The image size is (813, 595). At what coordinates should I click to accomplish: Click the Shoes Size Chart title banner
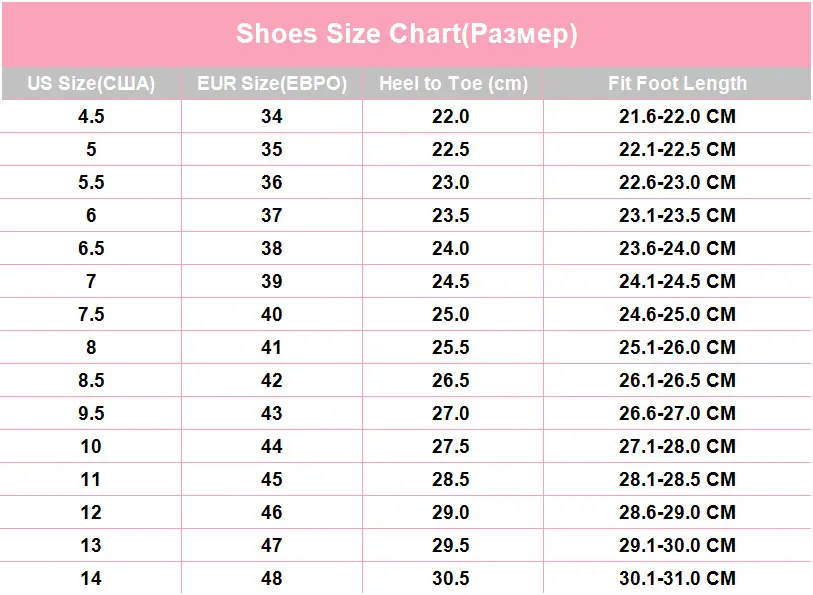(x=406, y=34)
